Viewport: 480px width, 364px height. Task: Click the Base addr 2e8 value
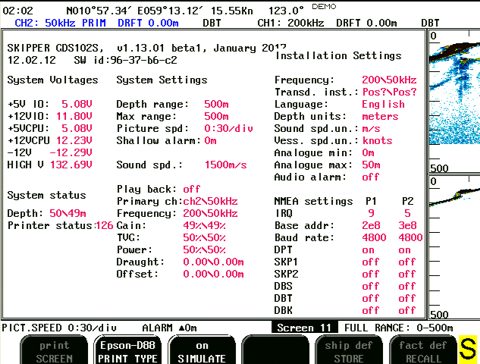371,225
